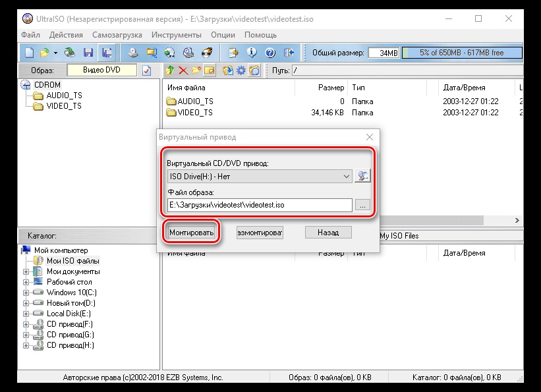Select the AUDIO_TS row in file list
Screen dimensions: 541x392
(x=343, y=101)
